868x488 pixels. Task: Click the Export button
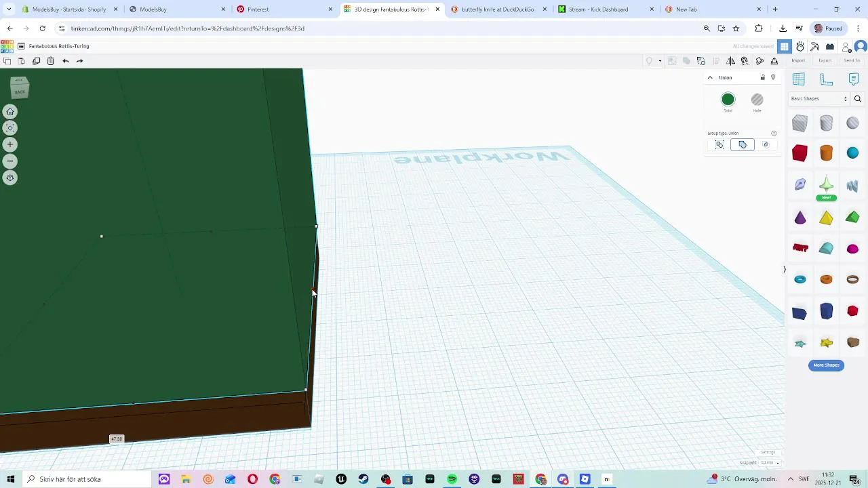[x=825, y=61]
